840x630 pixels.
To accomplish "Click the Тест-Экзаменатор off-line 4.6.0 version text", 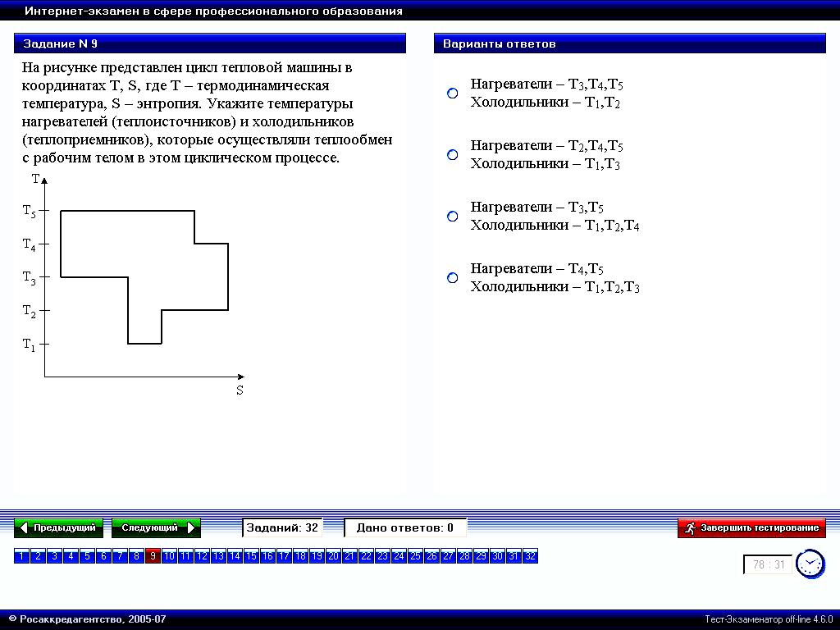I will 769,619.
